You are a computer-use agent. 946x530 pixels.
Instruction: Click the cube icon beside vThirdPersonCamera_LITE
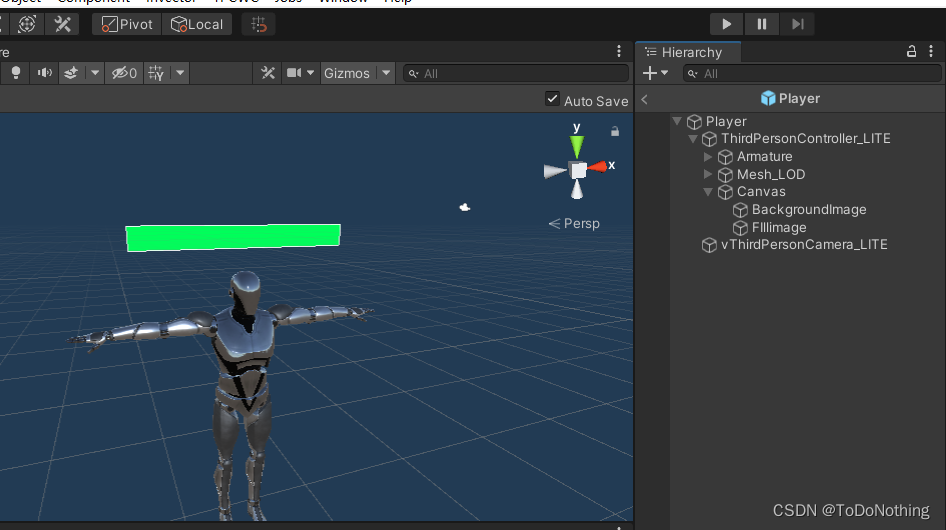point(710,245)
